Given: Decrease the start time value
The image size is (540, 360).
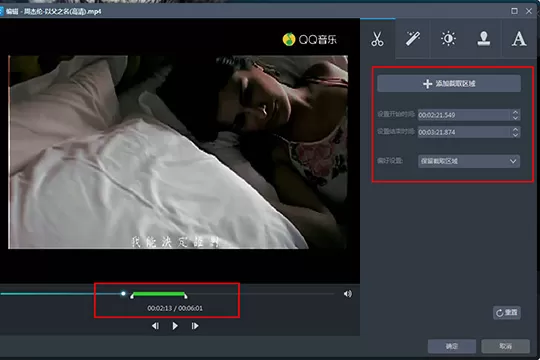Looking at the screenshot, I should pyautogui.click(x=515, y=118).
